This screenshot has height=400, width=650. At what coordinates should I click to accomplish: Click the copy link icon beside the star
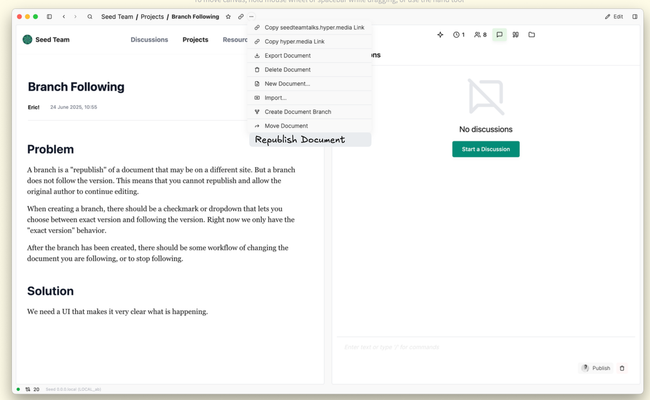(240, 17)
